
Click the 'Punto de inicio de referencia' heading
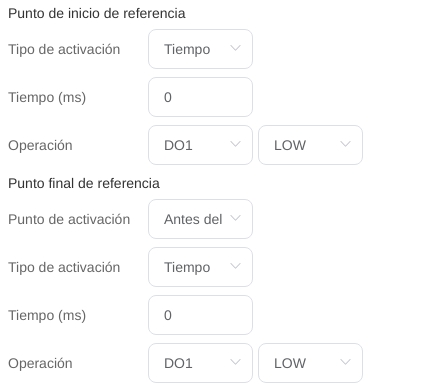coord(97,14)
